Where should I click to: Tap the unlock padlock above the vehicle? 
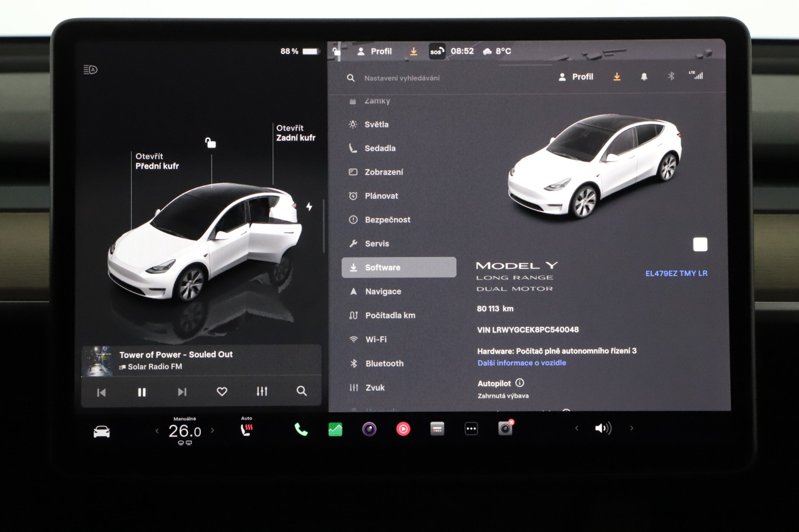pos(211,142)
